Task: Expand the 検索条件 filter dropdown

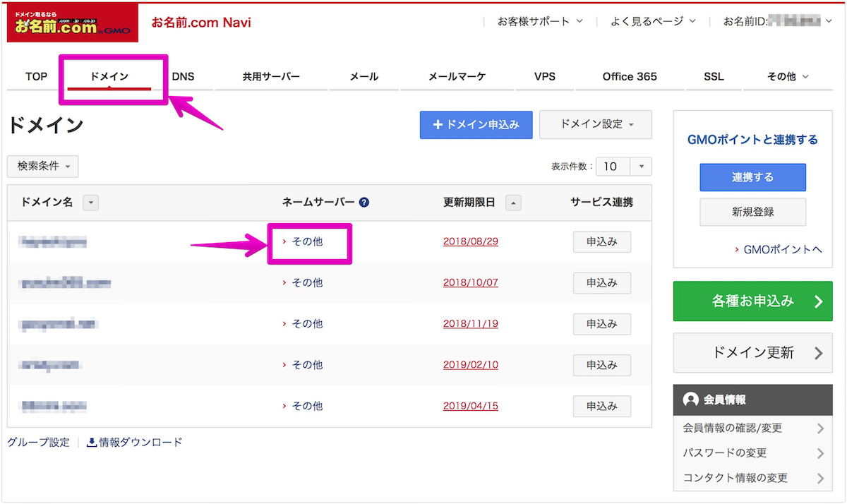Action: [43, 167]
